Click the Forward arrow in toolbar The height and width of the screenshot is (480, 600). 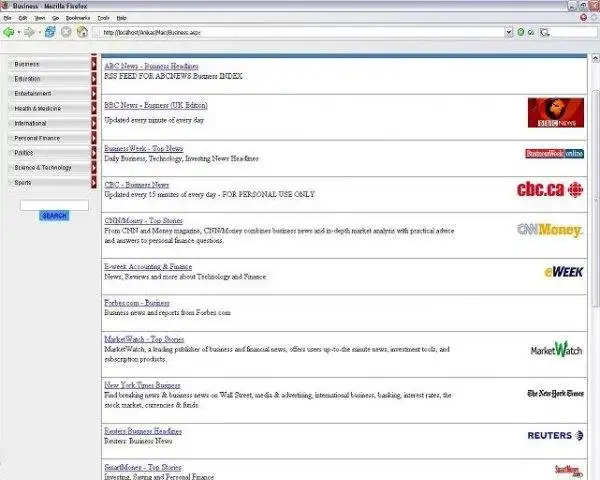pos(29,32)
